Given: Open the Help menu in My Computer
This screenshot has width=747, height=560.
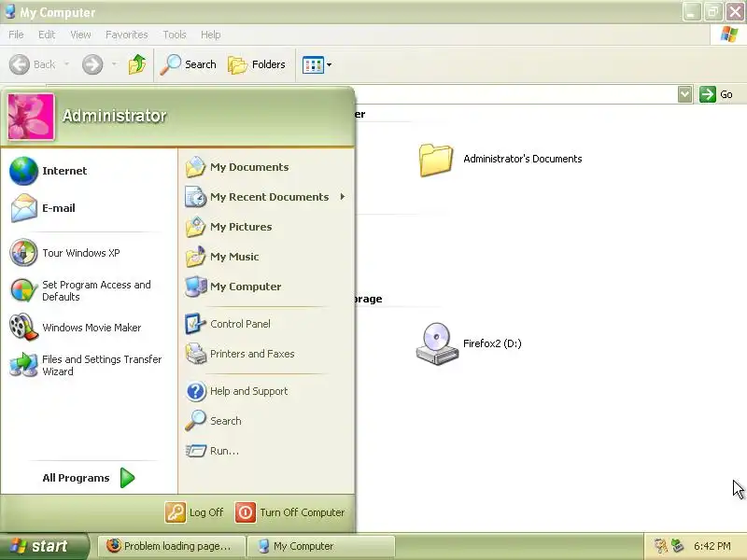Looking at the screenshot, I should [211, 35].
